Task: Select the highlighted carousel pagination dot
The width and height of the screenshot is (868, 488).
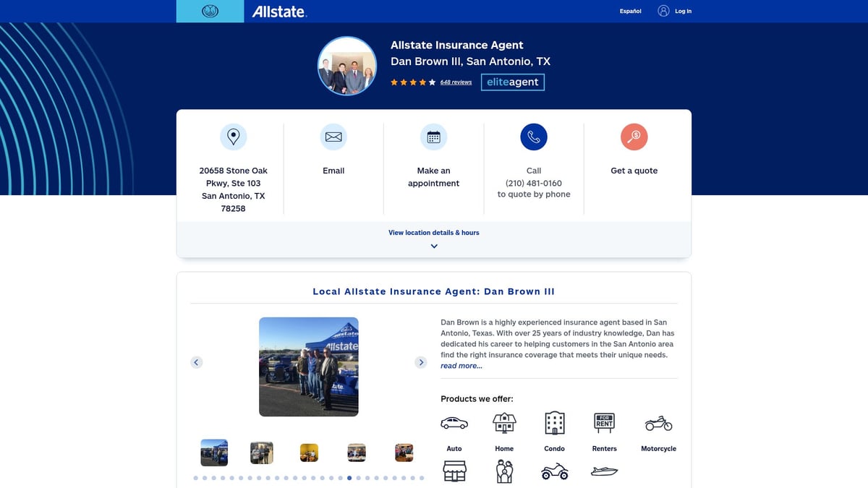Action: coord(349,478)
